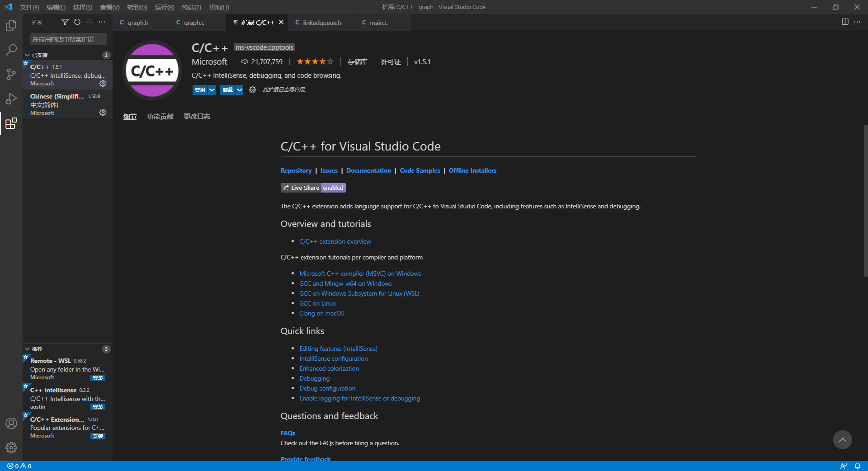Open notifications bell in status bar

pos(858,466)
